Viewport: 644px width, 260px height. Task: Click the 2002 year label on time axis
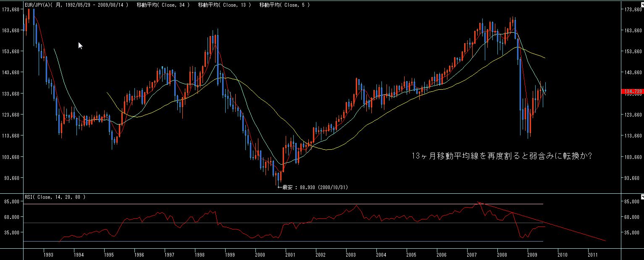coord(321,255)
